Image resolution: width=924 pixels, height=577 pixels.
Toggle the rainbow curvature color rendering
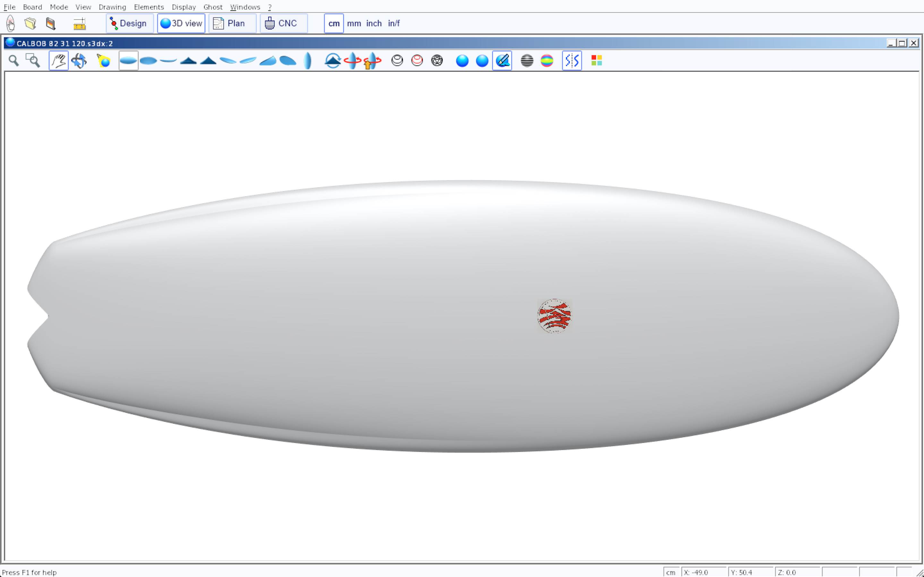click(547, 61)
